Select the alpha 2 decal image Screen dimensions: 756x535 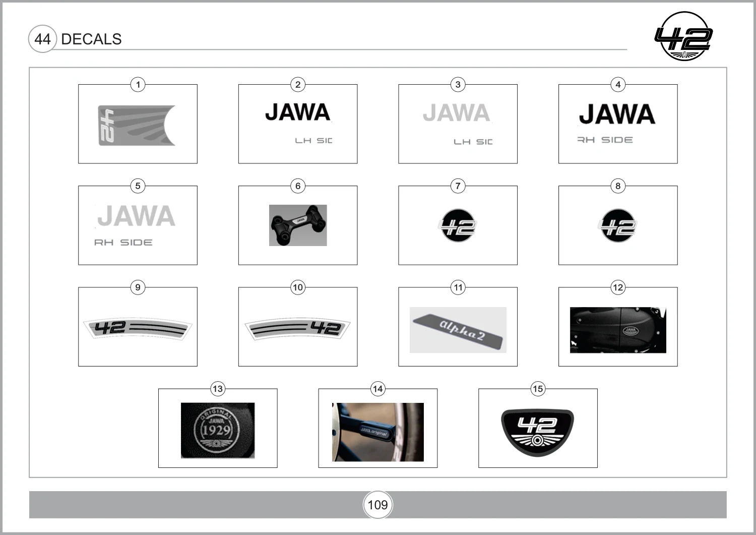pyautogui.click(x=458, y=330)
